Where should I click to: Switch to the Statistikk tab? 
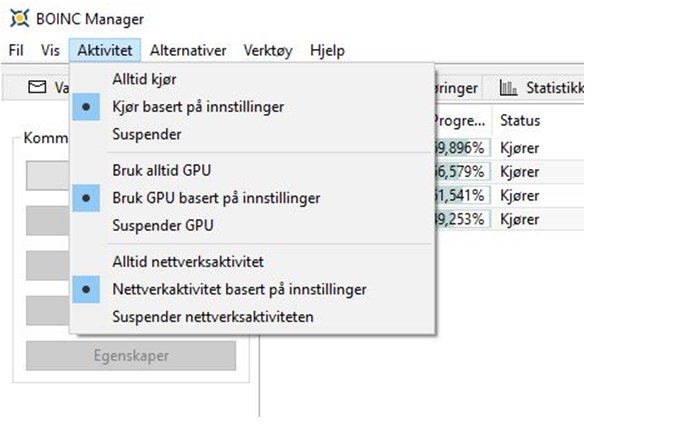542,88
